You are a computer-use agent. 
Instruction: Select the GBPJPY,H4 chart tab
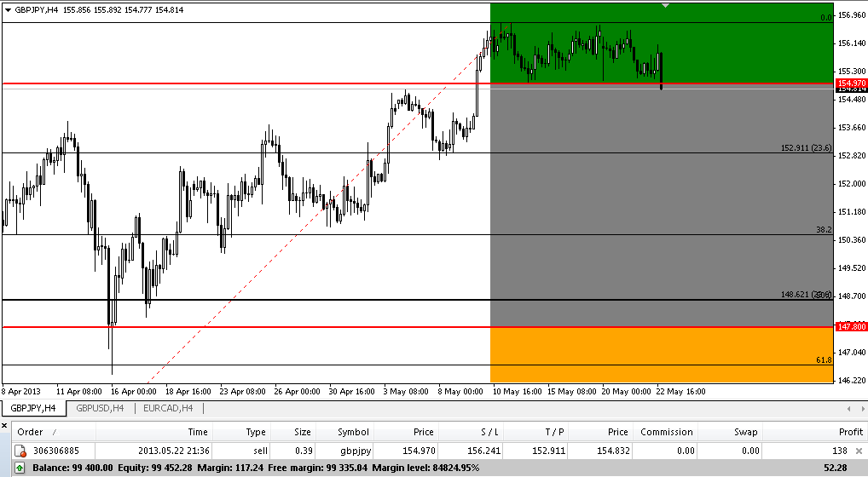33,408
